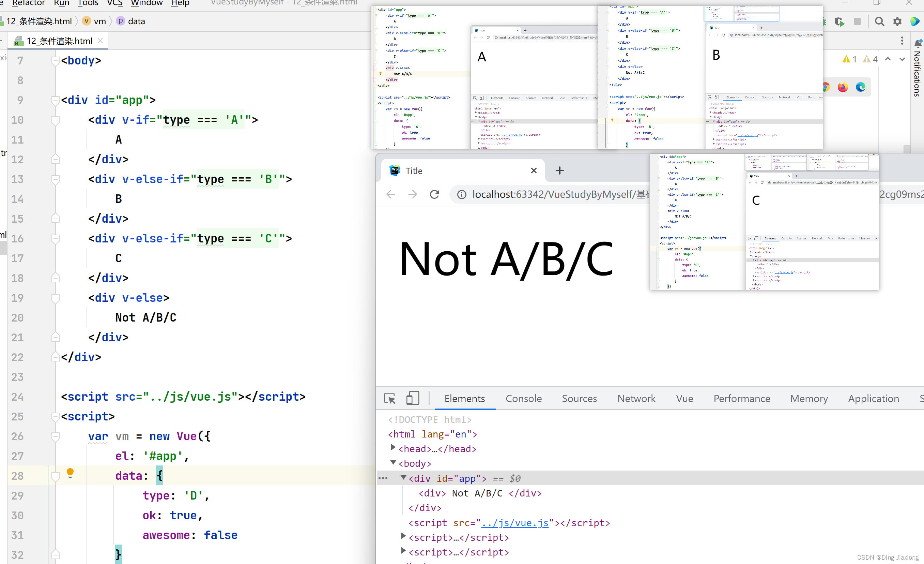Image resolution: width=924 pixels, height=564 pixels.
Task: Fold the v-else div at line 19
Action: point(55,298)
